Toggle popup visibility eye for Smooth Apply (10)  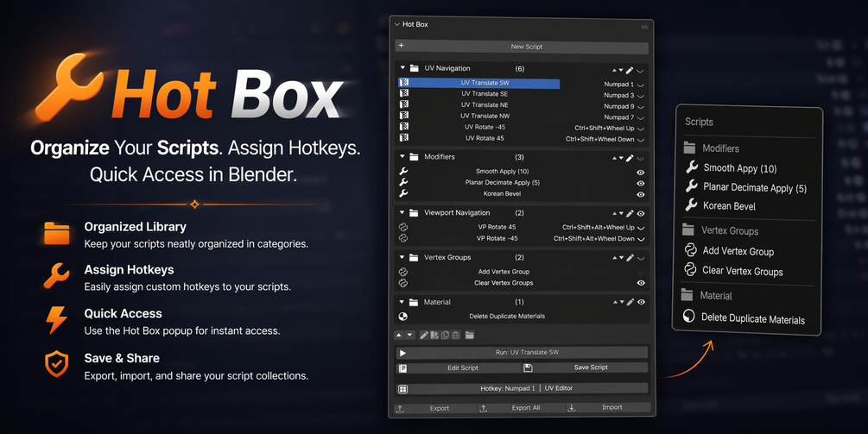(641, 172)
